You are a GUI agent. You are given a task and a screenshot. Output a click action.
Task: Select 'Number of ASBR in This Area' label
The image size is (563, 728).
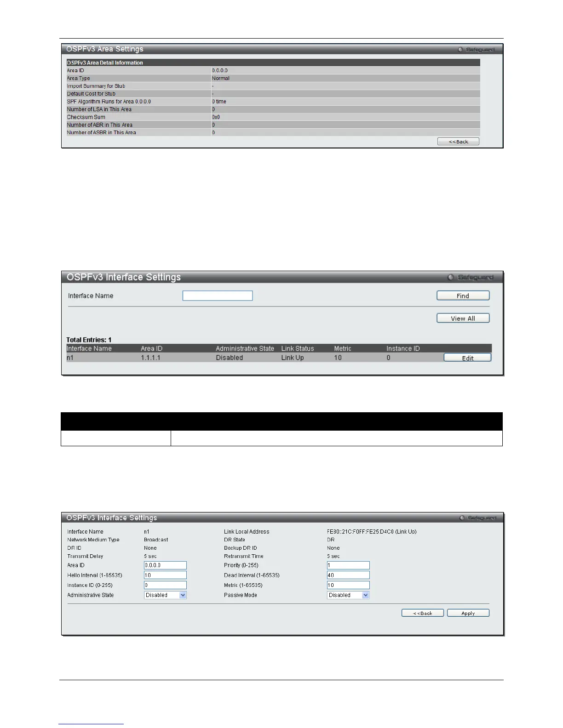(x=101, y=132)
